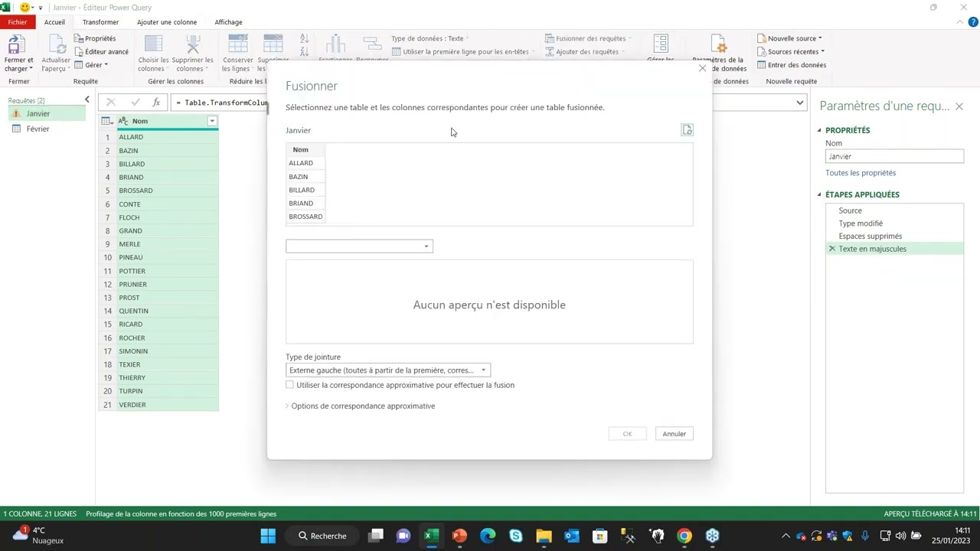Screen dimensions: 980x551
Task: Open the Gérer dropdown in the Requête group
Action: [x=91, y=65]
